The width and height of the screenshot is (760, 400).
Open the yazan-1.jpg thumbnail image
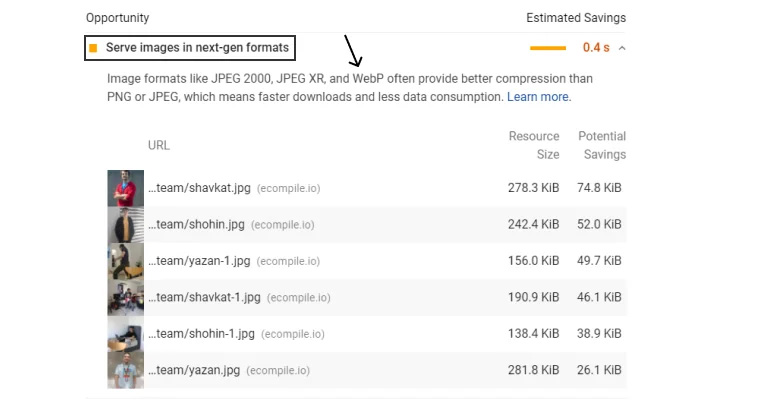coord(126,261)
